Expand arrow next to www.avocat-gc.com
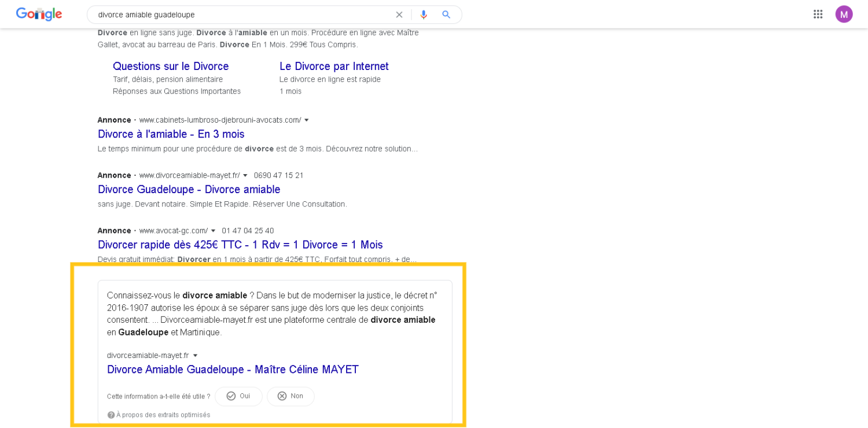This screenshot has width=868, height=428. click(214, 231)
